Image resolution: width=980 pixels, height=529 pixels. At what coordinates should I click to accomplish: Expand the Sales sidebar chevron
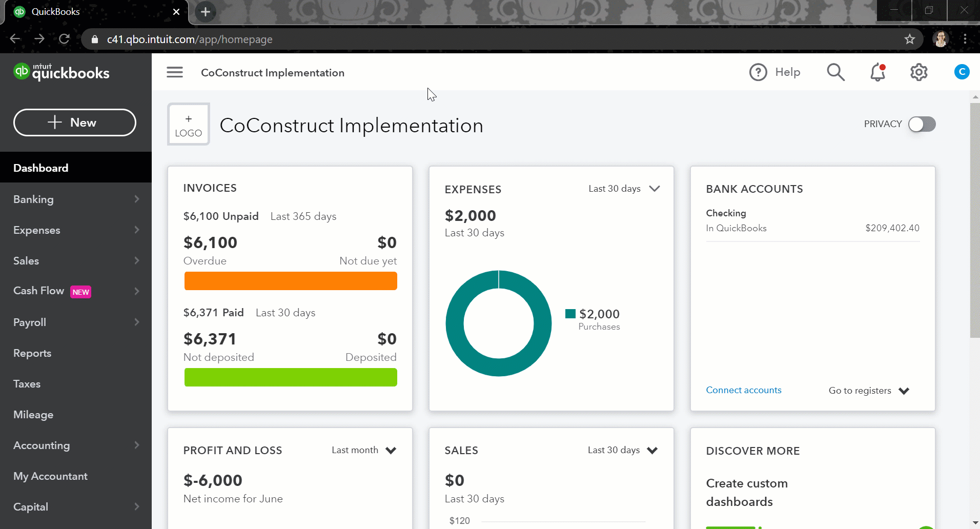click(137, 260)
